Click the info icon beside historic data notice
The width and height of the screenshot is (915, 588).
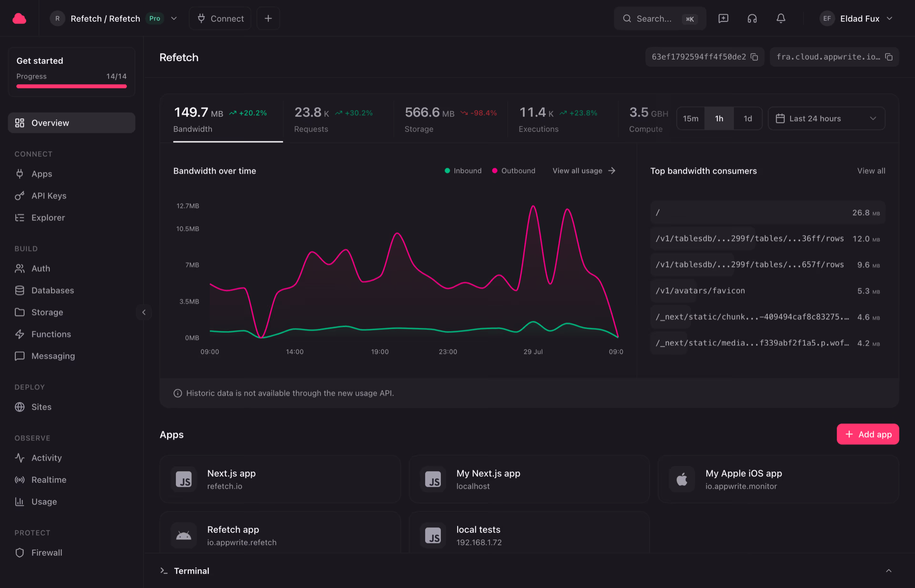click(x=178, y=393)
